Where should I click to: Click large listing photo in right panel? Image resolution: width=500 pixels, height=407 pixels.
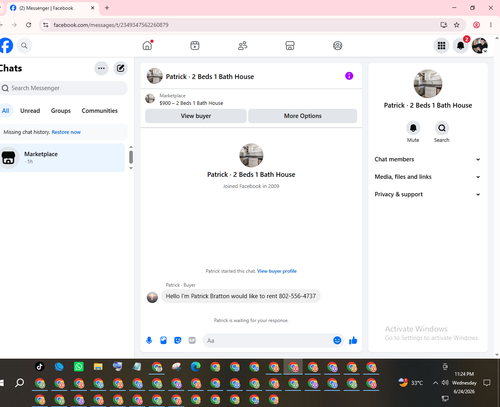click(x=428, y=84)
